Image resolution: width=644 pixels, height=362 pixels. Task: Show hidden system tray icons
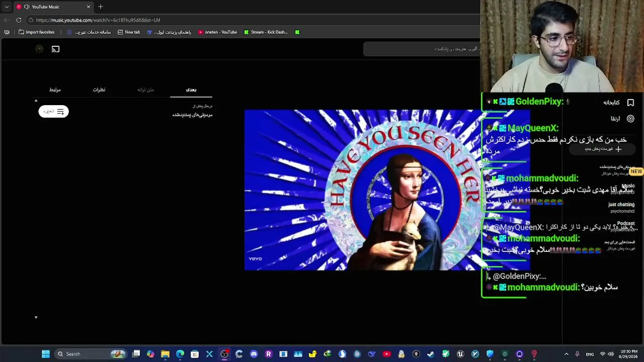[566, 354]
